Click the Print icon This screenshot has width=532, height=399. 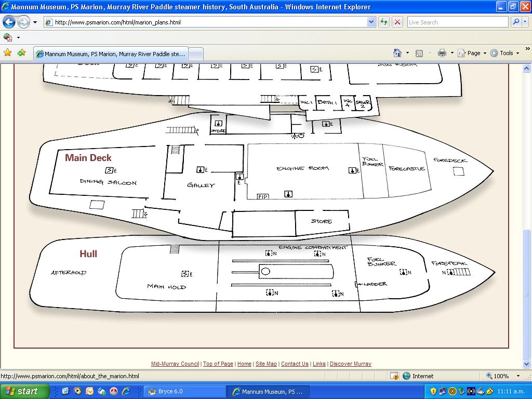point(442,53)
